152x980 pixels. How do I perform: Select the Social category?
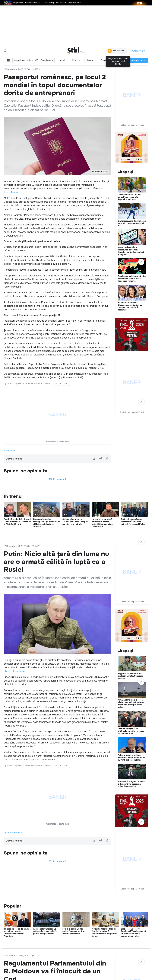[x=62, y=60]
